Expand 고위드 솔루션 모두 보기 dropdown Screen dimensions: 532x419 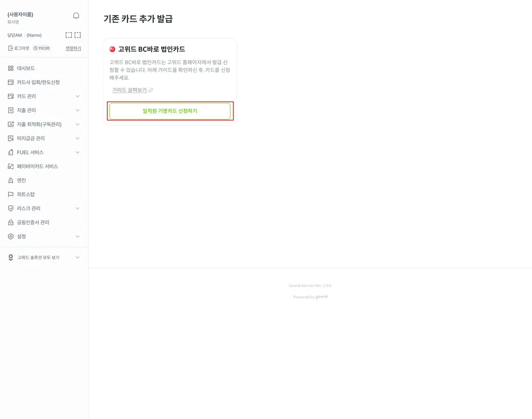coord(77,257)
